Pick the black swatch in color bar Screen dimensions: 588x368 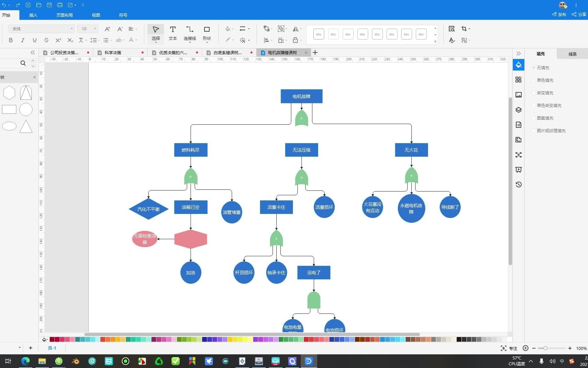[x=459, y=339]
